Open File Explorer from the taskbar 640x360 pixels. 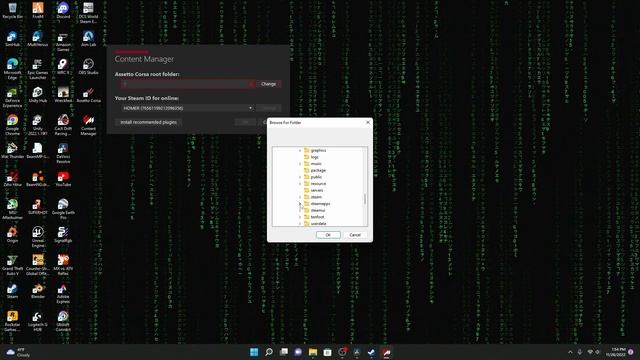coord(313,352)
